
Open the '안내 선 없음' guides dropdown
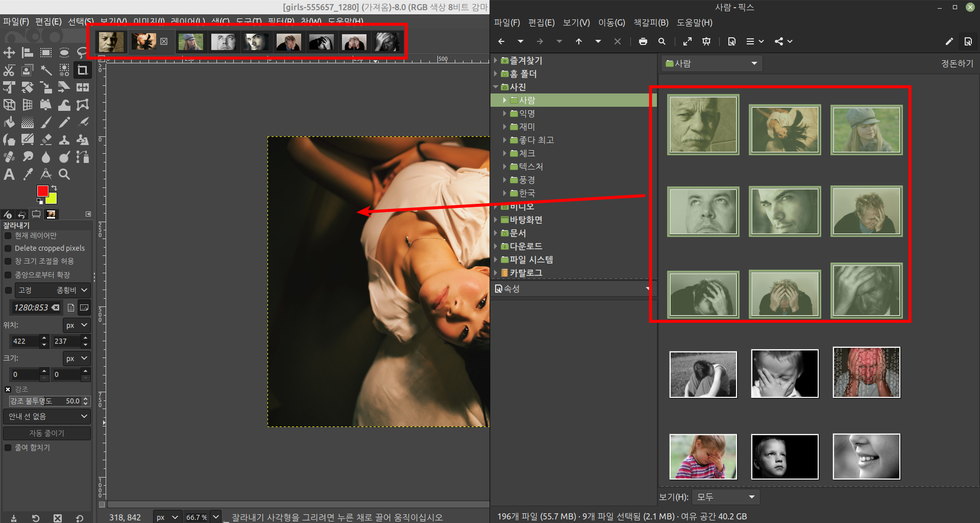pyautogui.click(x=47, y=416)
